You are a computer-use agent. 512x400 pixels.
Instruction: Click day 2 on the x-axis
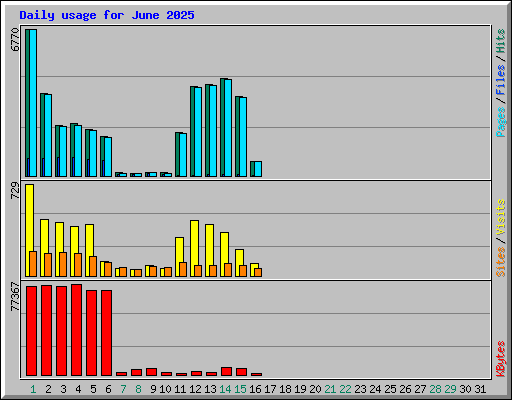click(48, 389)
